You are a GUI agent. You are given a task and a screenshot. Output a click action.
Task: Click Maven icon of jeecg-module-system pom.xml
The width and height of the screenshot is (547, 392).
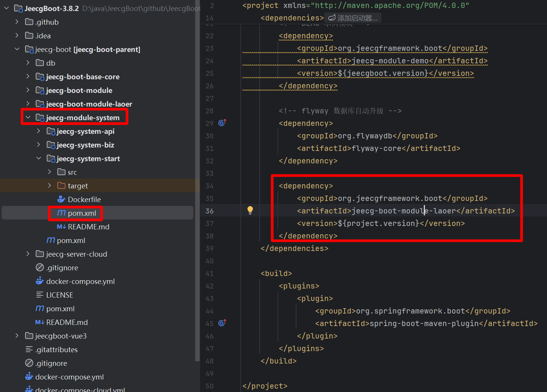tap(51, 240)
